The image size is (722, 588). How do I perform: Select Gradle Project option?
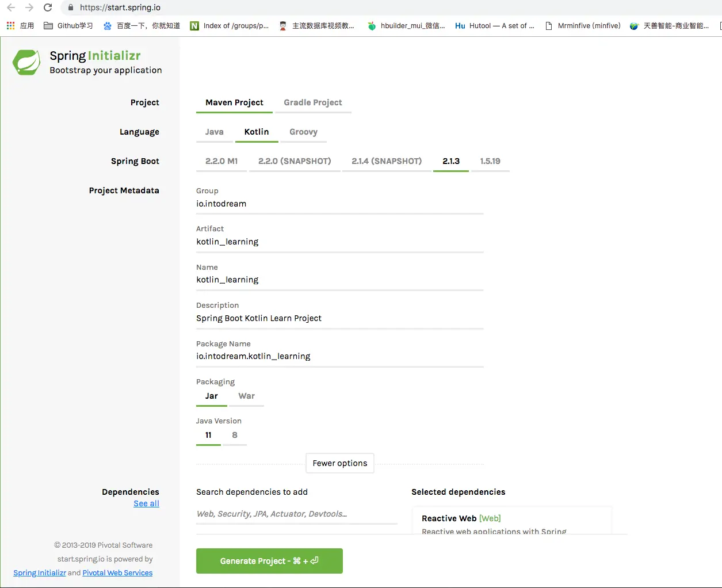[x=313, y=102]
